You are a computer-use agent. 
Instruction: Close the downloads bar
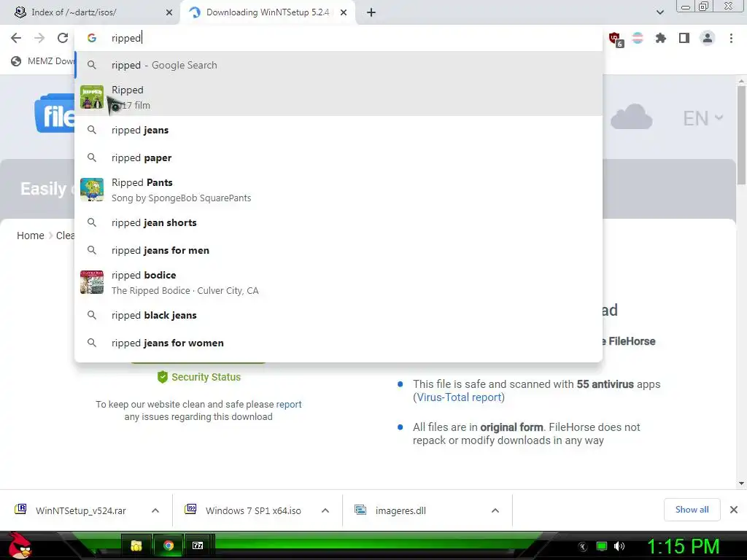click(734, 510)
